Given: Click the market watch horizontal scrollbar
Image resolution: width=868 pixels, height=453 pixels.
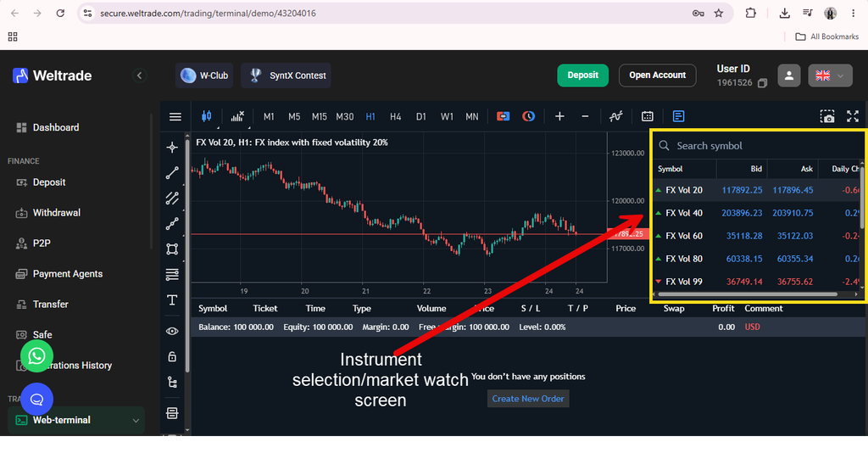Looking at the screenshot, I should tap(748, 294).
